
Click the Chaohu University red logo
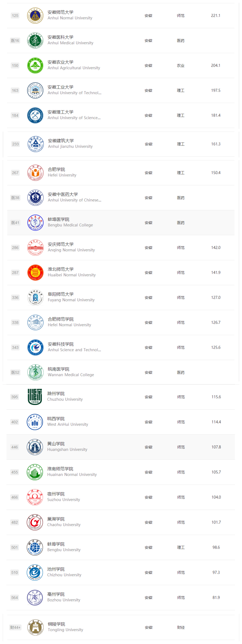(35, 522)
